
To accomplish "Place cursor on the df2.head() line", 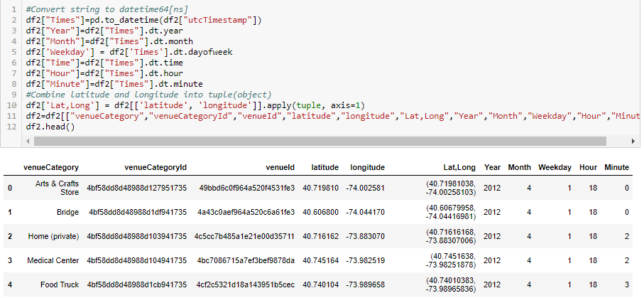I will click(50, 127).
